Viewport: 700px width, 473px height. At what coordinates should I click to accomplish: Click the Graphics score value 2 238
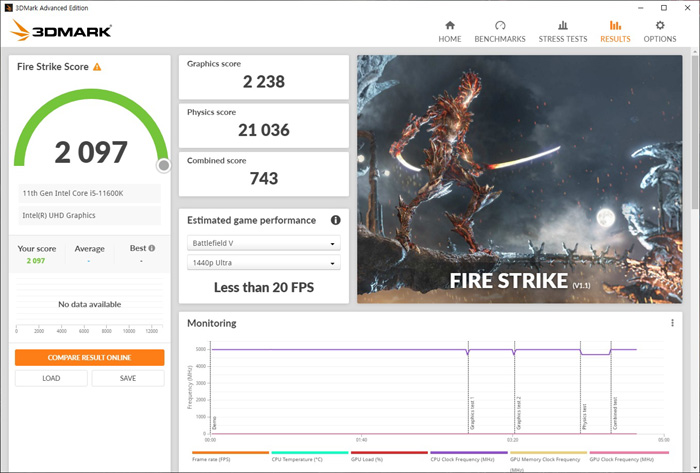(x=264, y=82)
